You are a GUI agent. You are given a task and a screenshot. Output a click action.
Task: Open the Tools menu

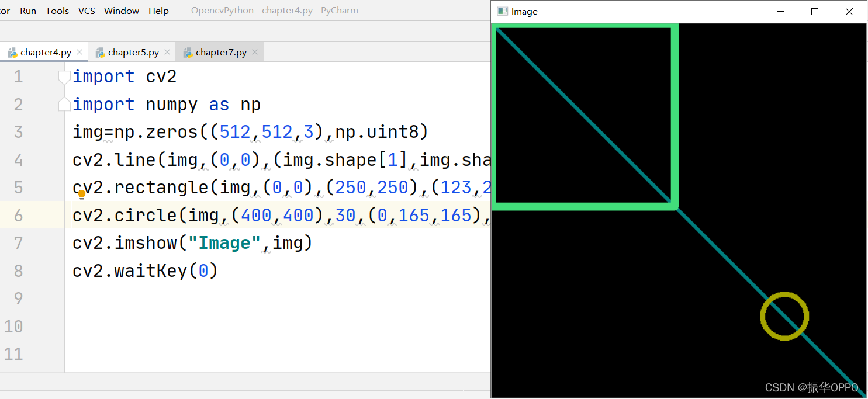[x=57, y=11]
